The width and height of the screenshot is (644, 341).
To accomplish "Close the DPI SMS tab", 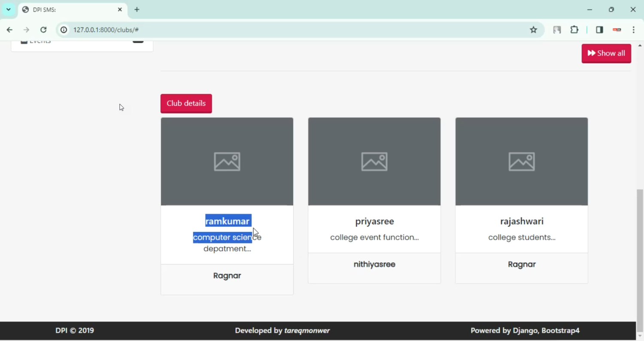I will click(120, 9).
